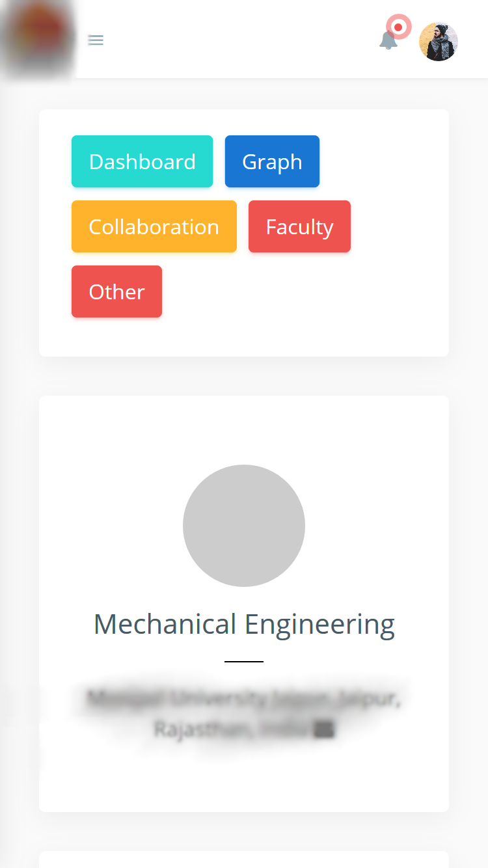488x868 pixels.
Task: Click the partially visible card at page bottom
Action: pos(244,860)
